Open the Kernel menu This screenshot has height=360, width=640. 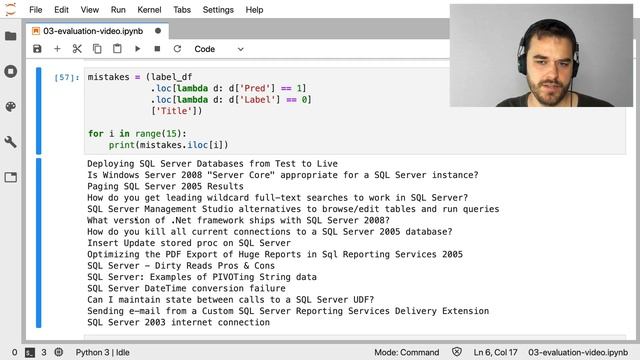pyautogui.click(x=149, y=10)
